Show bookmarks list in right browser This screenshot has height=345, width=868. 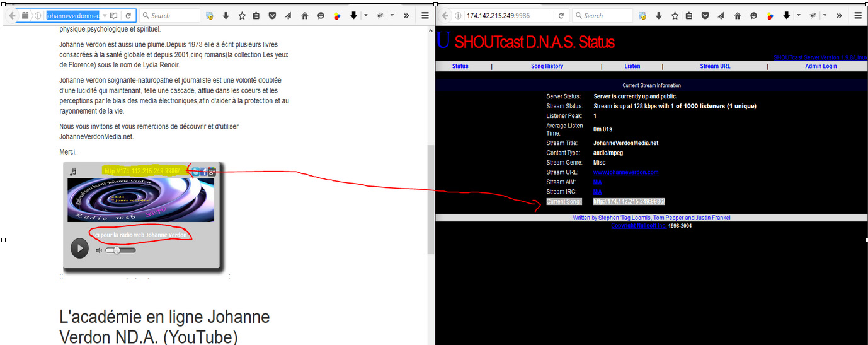pyautogui.click(x=690, y=16)
